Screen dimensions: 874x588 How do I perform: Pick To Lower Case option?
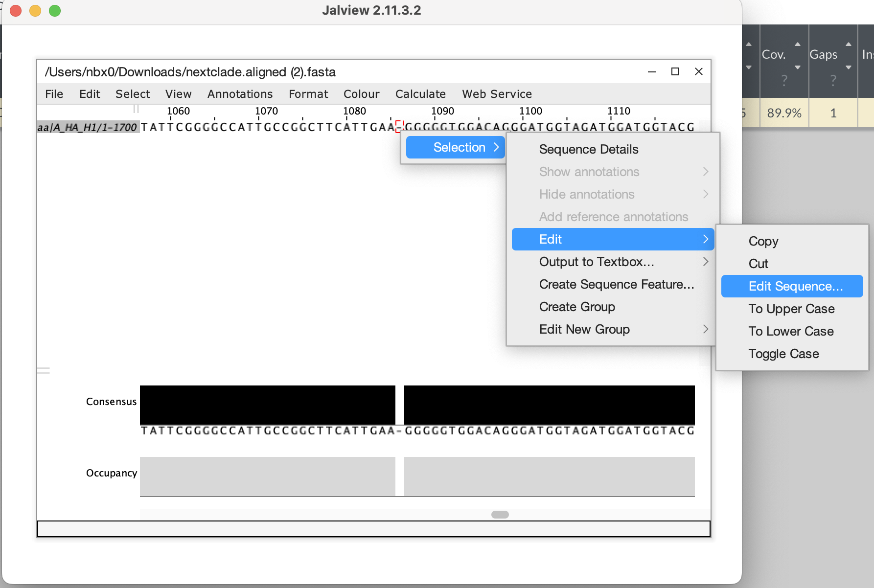coord(791,331)
